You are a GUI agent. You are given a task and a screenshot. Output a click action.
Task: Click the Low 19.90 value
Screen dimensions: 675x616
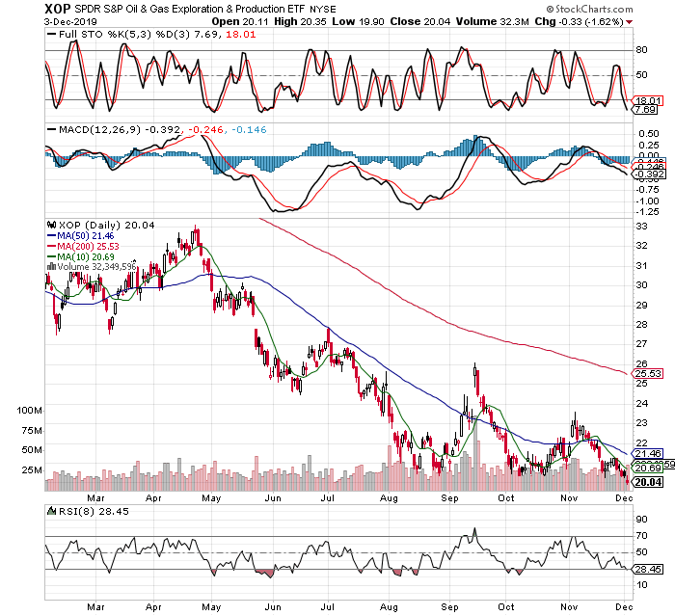[x=358, y=21]
